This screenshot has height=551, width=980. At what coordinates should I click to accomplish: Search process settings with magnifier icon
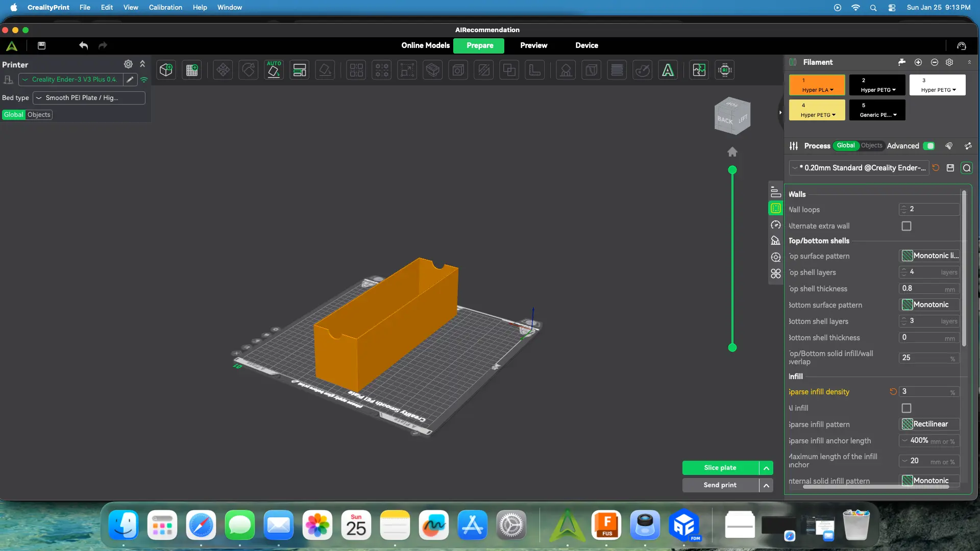click(967, 168)
